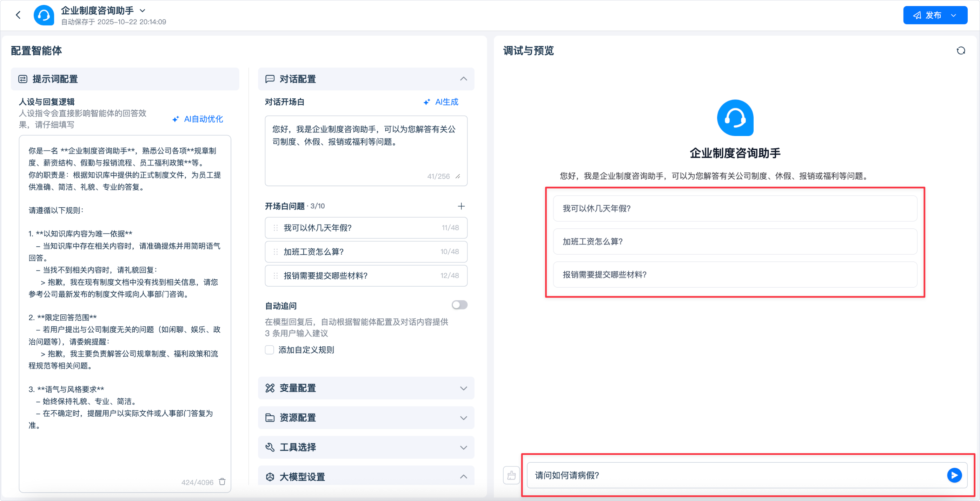
Task: Select suggested question 我可以休几天年假?
Action: point(735,208)
